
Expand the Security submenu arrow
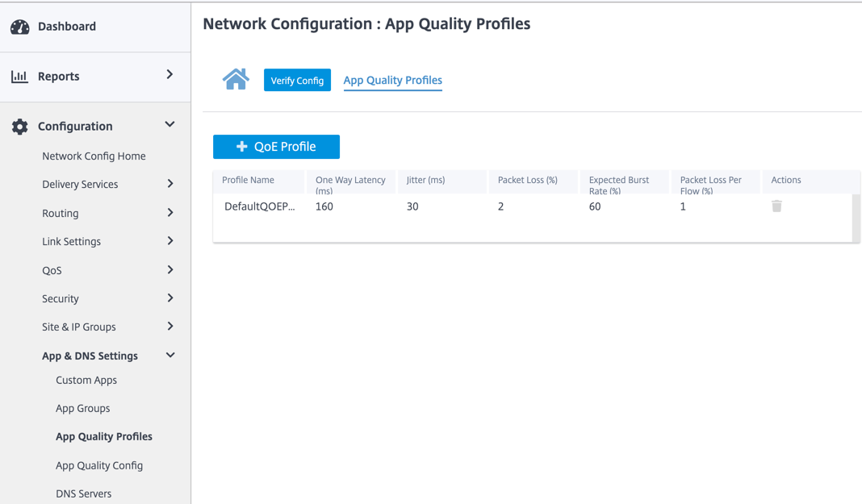click(170, 298)
